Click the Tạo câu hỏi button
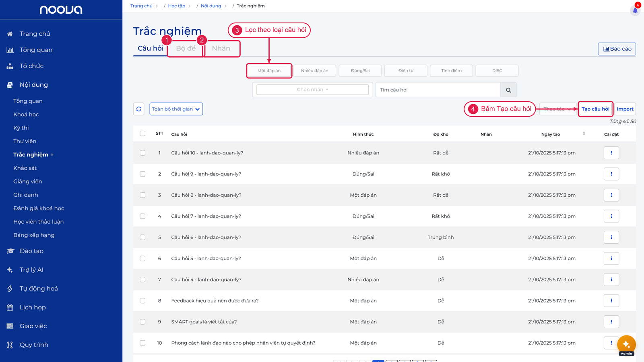Viewport: 644px width, 362px height. click(x=595, y=109)
